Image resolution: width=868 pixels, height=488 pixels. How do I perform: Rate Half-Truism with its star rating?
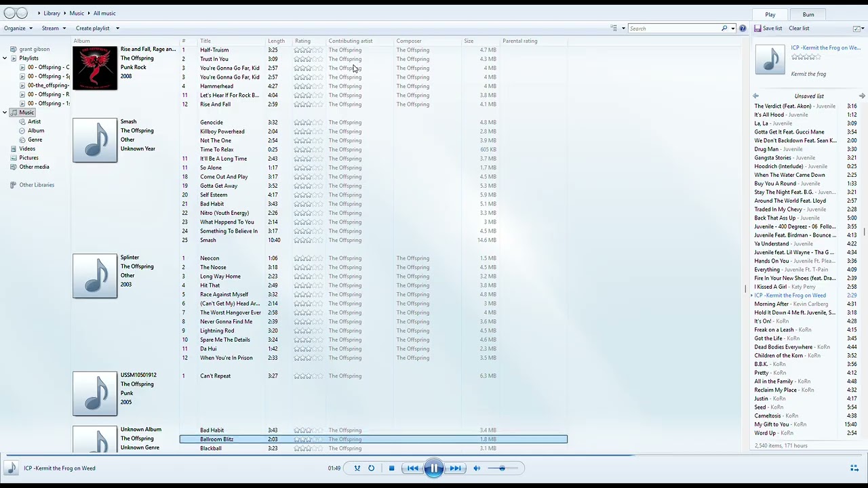[x=309, y=50]
